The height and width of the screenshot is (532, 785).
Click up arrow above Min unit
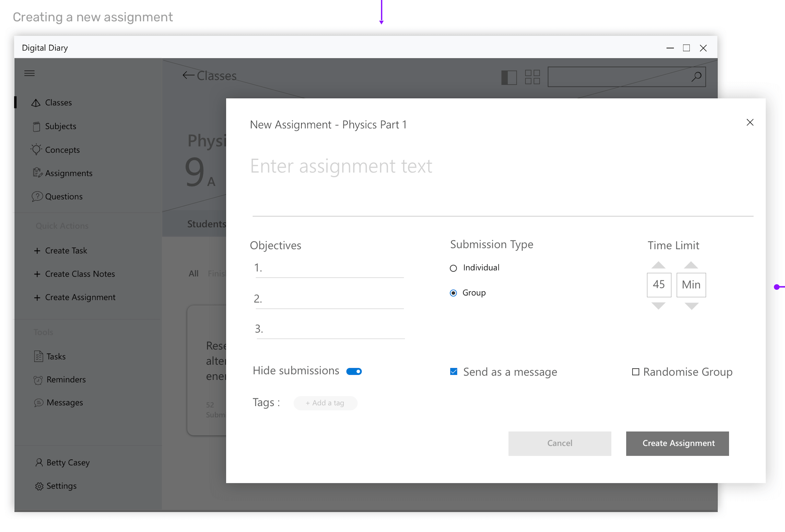click(x=691, y=265)
